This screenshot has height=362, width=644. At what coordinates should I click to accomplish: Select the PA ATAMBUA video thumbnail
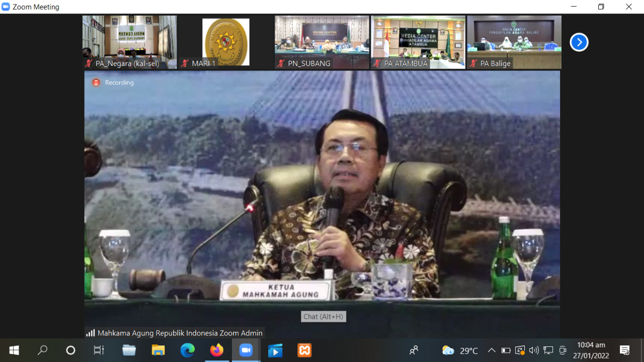point(418,42)
